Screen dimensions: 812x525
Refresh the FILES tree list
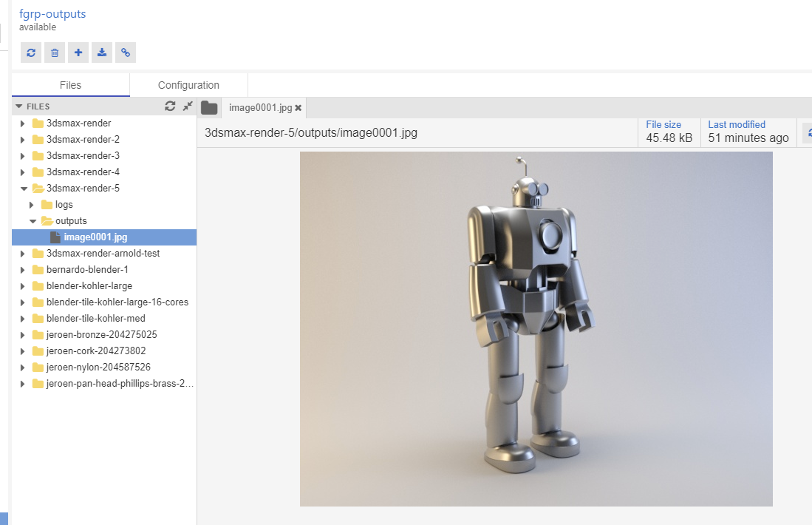tap(170, 106)
